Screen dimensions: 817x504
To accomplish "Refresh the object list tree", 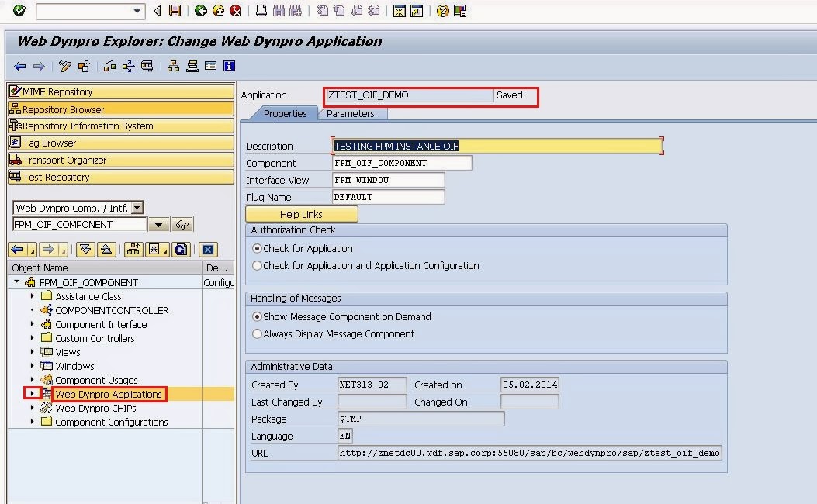I will coord(181,249).
